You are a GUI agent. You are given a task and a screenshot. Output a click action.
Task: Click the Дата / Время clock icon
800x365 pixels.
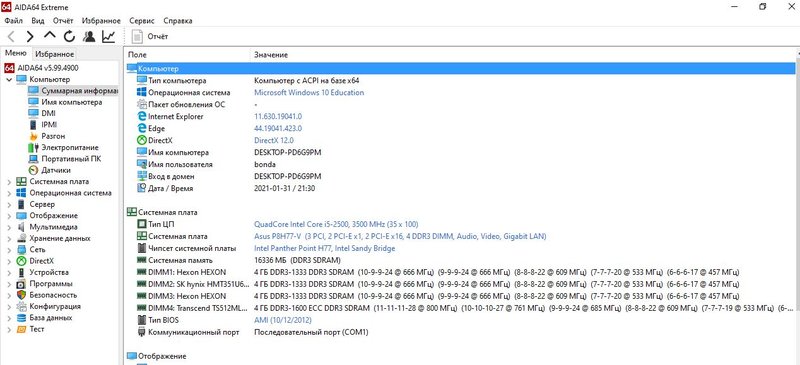click(x=142, y=188)
